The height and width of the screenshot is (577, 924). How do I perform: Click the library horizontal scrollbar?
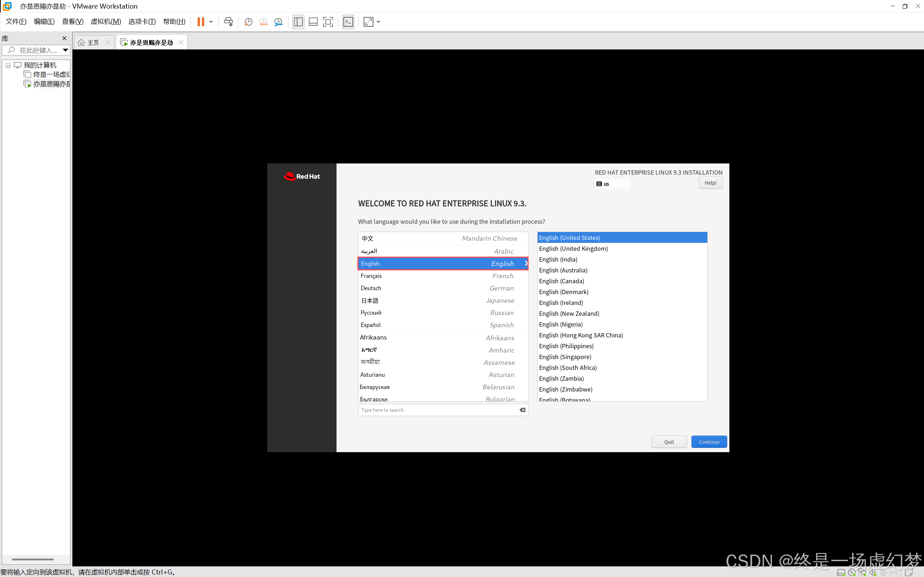33,559
